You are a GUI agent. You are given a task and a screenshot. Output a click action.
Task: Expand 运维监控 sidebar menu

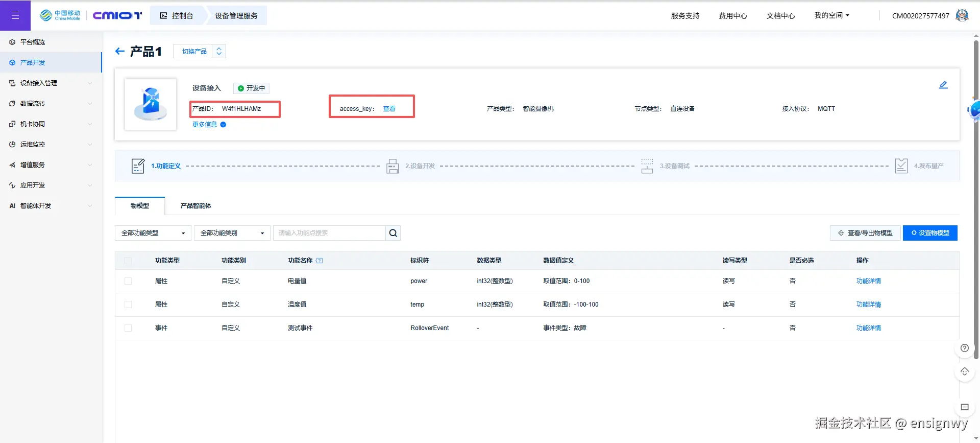tap(51, 144)
